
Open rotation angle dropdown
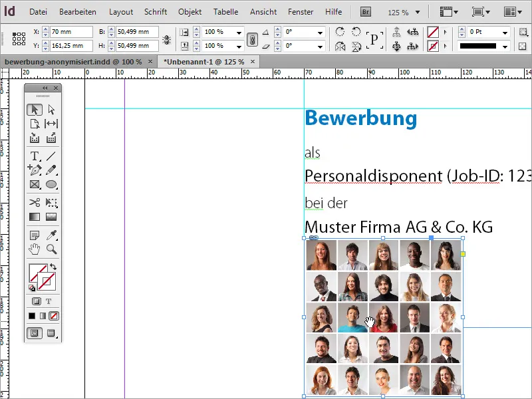pos(320,33)
